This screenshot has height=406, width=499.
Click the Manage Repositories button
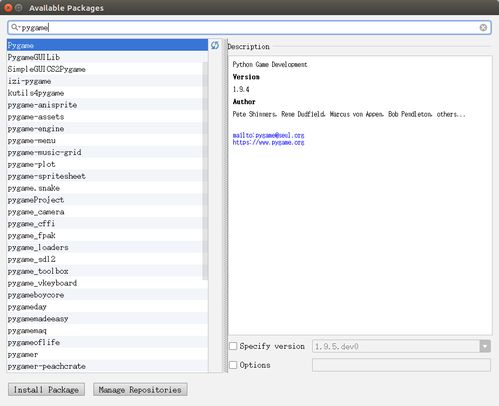[140, 390]
